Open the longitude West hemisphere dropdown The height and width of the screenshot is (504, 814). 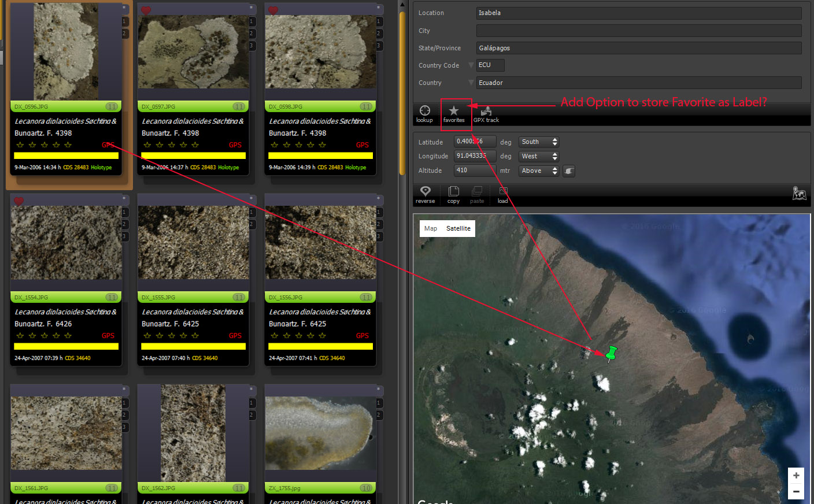(x=539, y=156)
